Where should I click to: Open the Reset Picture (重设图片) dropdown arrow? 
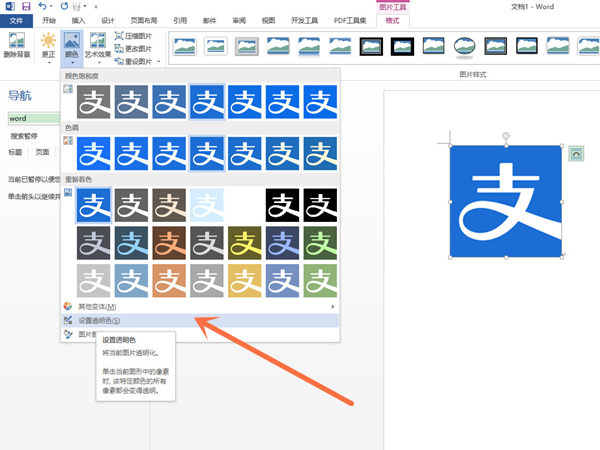tap(159, 61)
